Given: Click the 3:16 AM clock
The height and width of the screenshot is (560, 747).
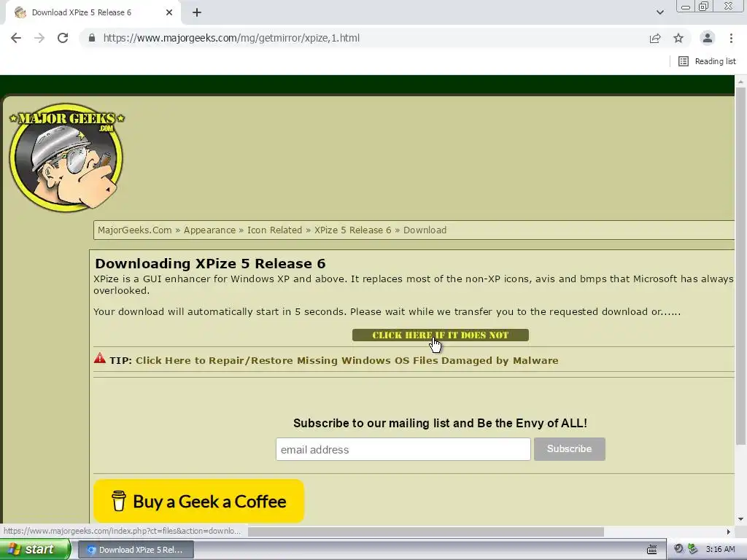Looking at the screenshot, I should (x=720, y=550).
